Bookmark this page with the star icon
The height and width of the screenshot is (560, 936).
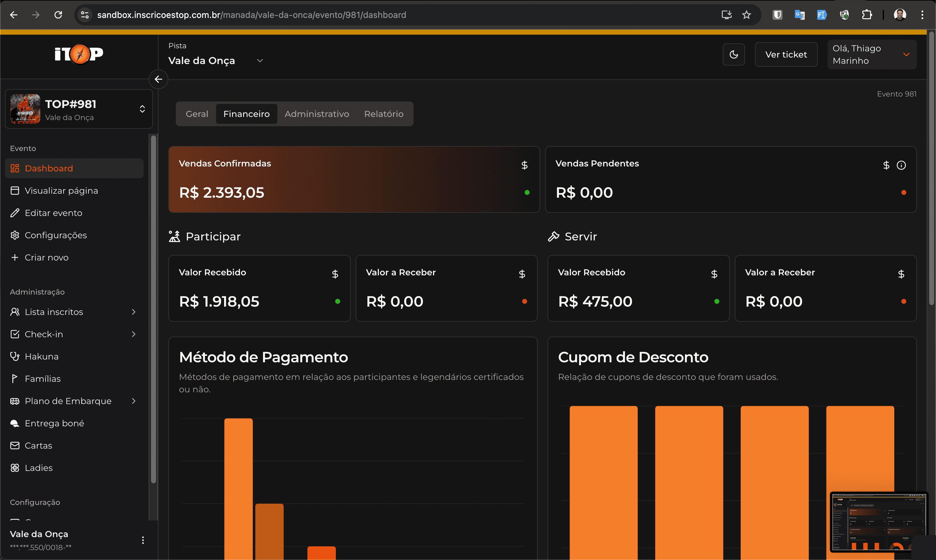click(746, 15)
